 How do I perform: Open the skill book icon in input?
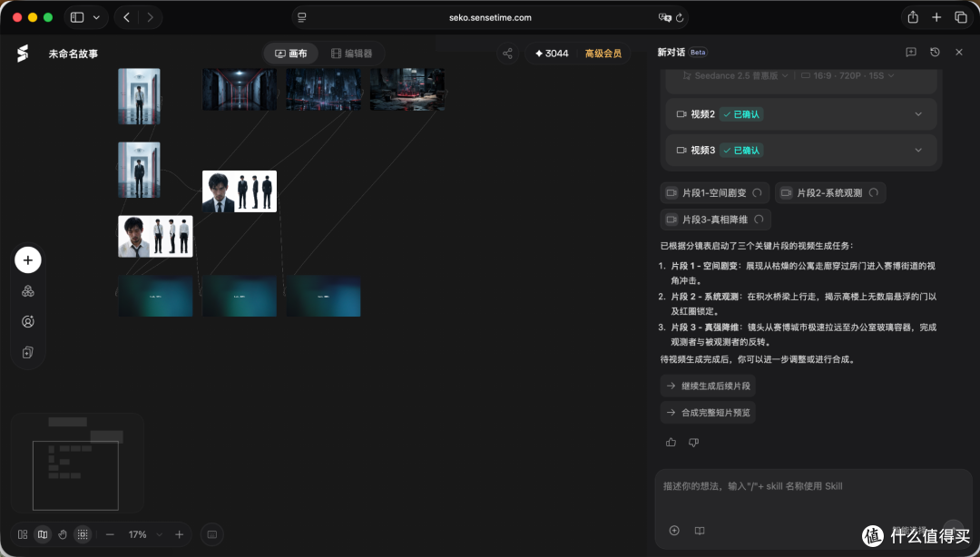tap(700, 531)
